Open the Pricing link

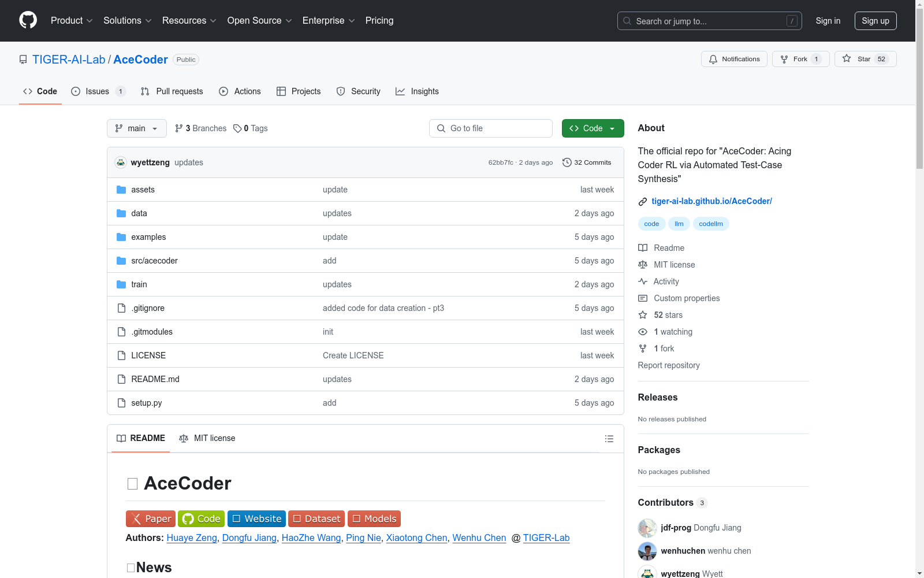[x=379, y=21]
